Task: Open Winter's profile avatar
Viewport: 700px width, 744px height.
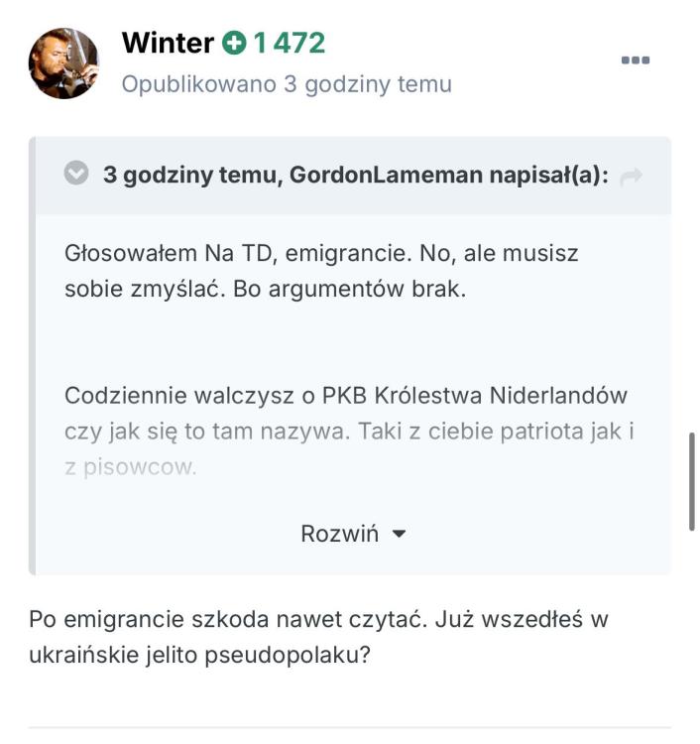Action: (x=63, y=63)
